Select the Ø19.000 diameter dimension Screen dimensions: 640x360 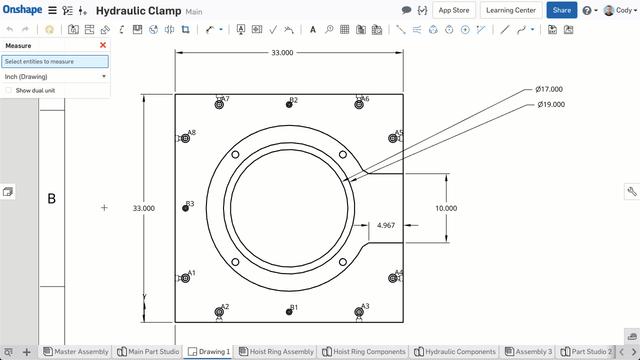tap(551, 104)
